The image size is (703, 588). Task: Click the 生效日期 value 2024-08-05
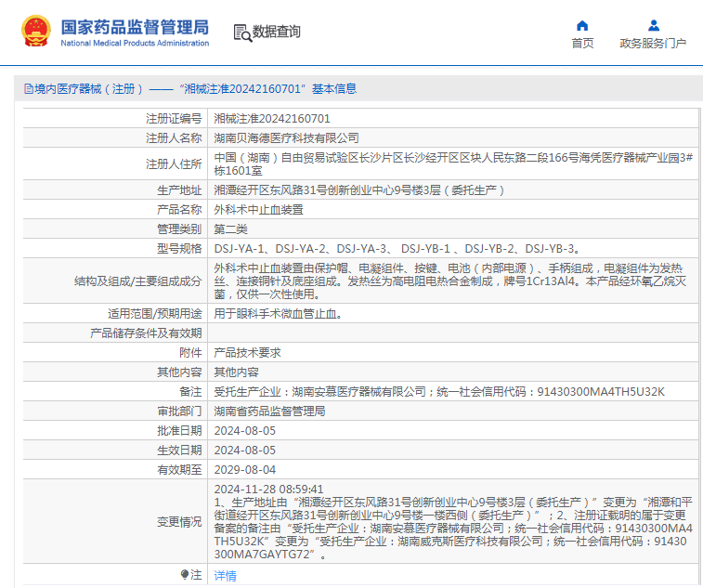pos(245,451)
